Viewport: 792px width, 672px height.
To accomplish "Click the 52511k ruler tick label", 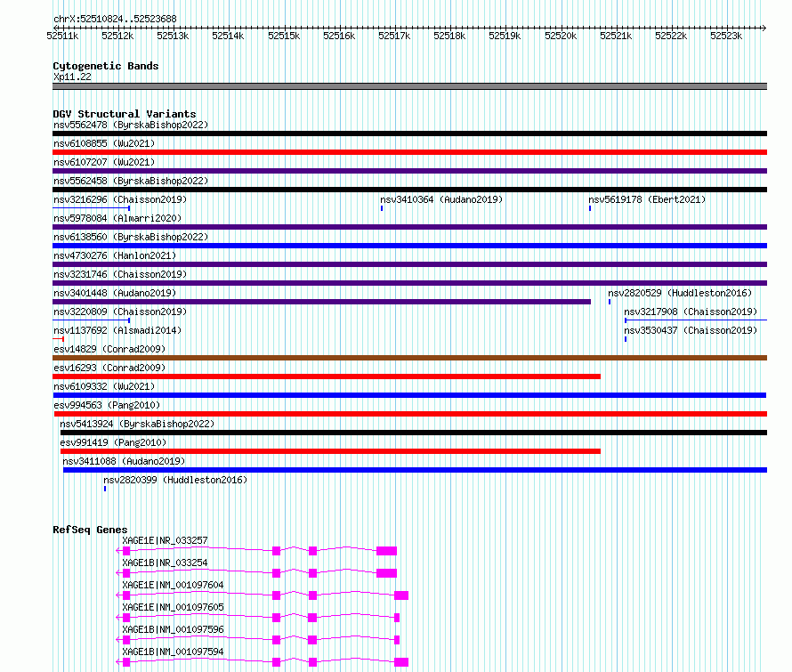I will pyautogui.click(x=62, y=36).
